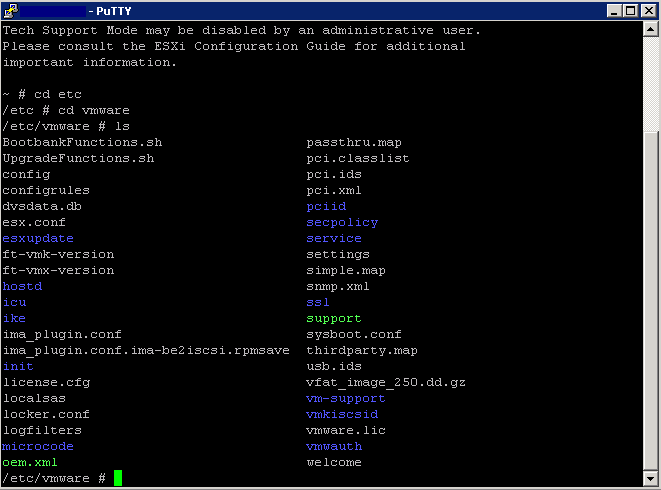Maximize the PuTTY window
661x490 pixels.
[631, 11]
